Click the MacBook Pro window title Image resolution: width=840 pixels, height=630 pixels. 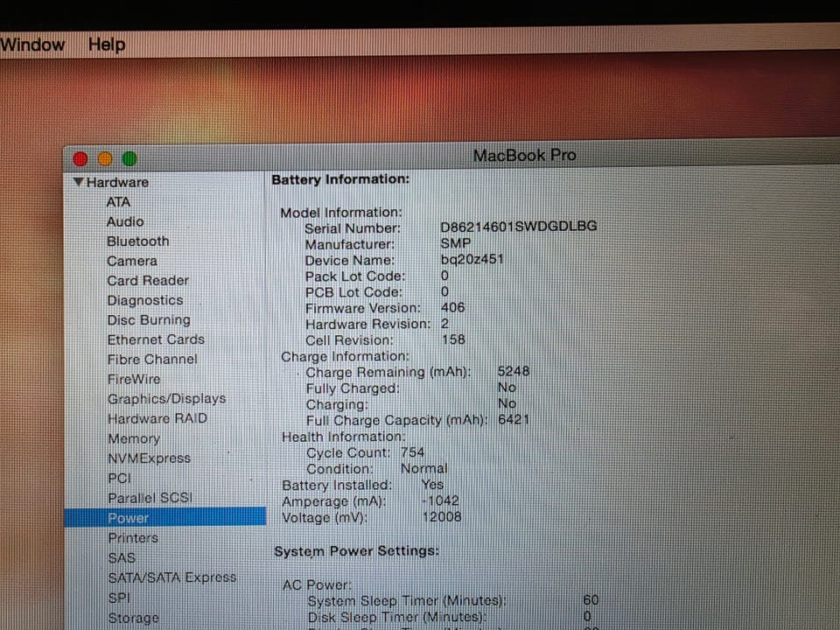pos(524,156)
